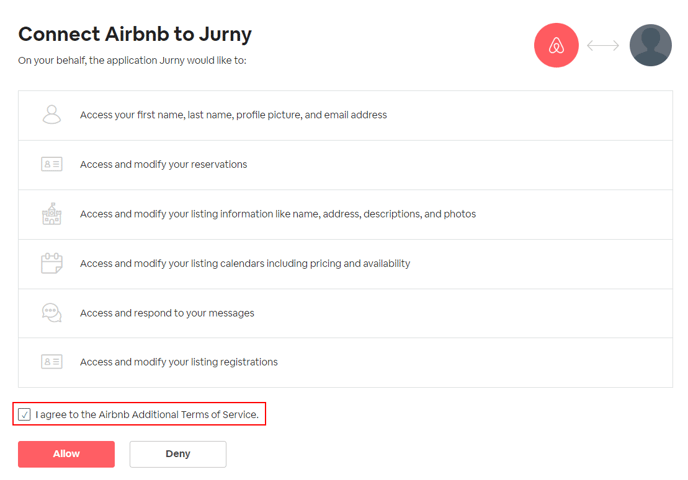Click the reservations ID card icon
The image size is (688, 480).
pyautogui.click(x=52, y=164)
